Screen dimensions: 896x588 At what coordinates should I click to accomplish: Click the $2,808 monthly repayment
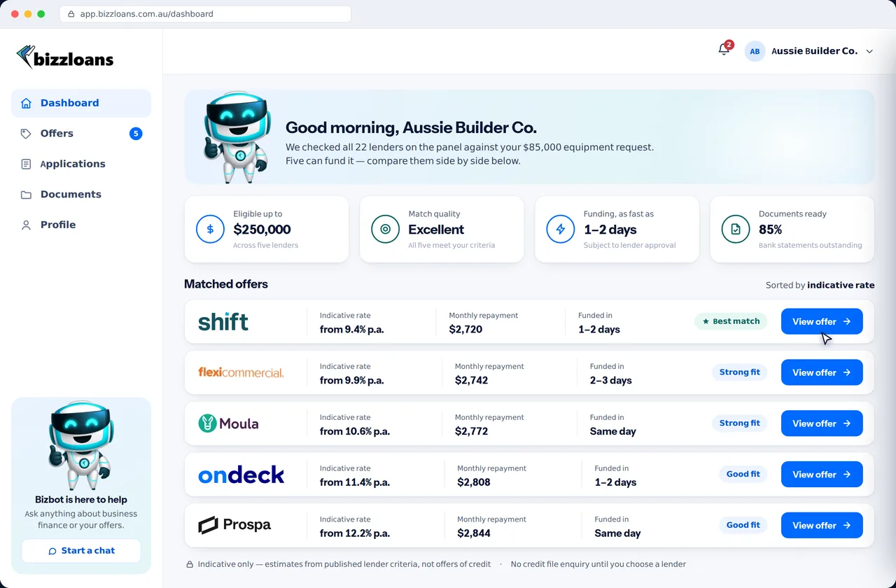474,482
